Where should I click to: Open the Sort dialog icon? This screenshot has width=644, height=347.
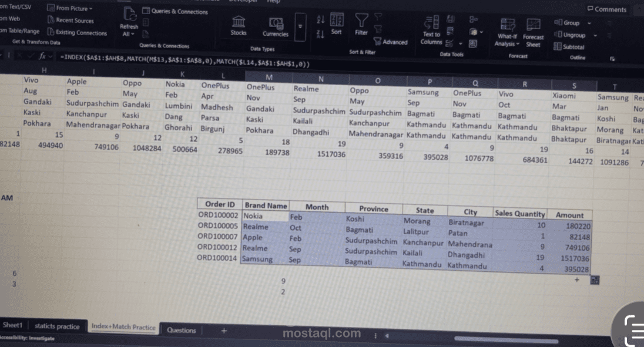tap(337, 23)
